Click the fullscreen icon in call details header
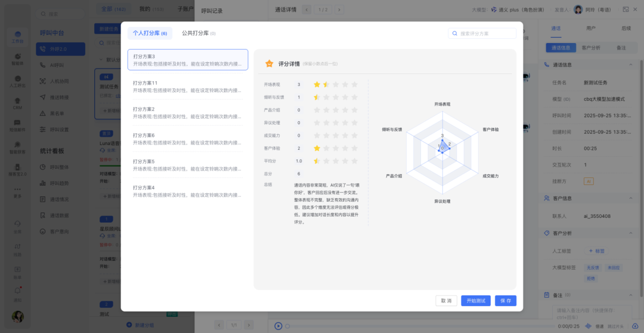Screen dimensions: 644x333 click(626, 10)
